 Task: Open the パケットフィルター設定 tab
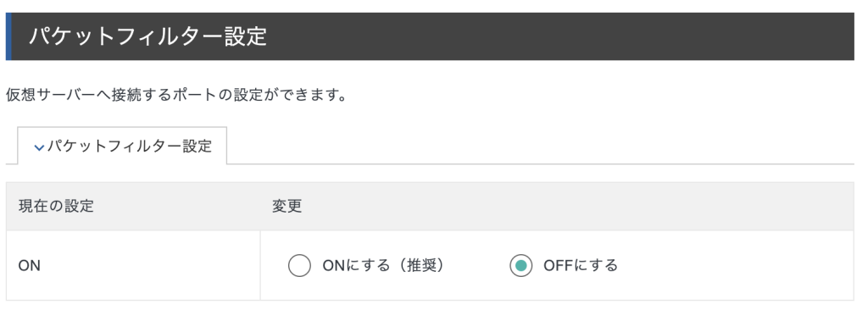coord(122,147)
